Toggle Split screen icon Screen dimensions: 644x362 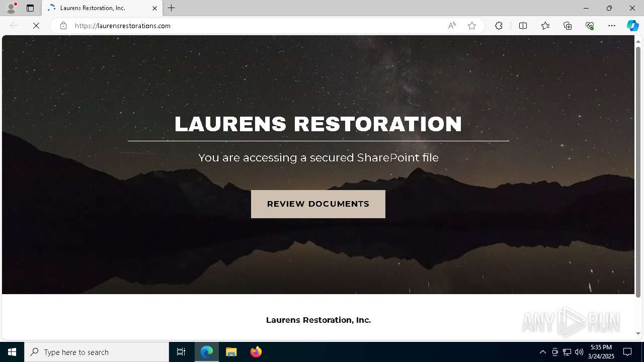(523, 26)
